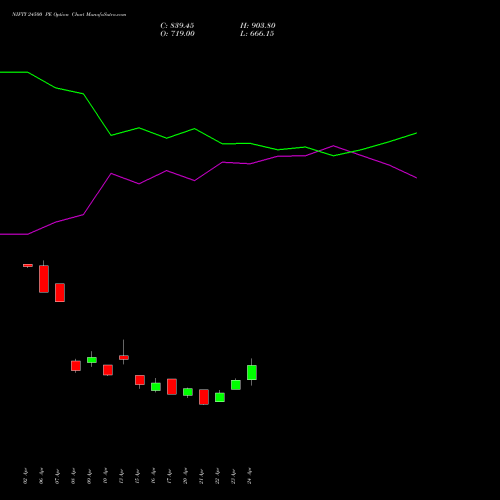
Task: Click the '21 Apr' date axis label
Action: pyautogui.click(x=201, y=476)
